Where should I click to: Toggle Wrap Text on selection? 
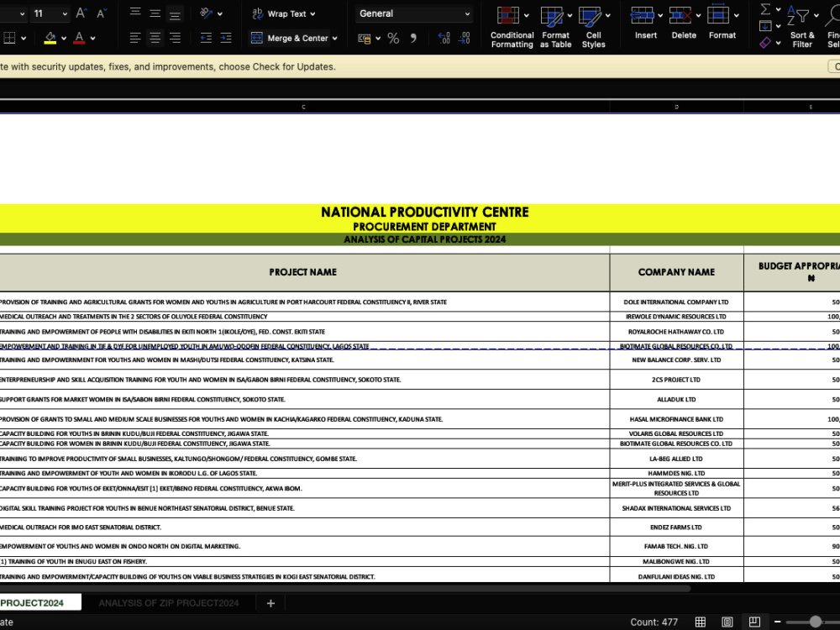click(x=283, y=13)
